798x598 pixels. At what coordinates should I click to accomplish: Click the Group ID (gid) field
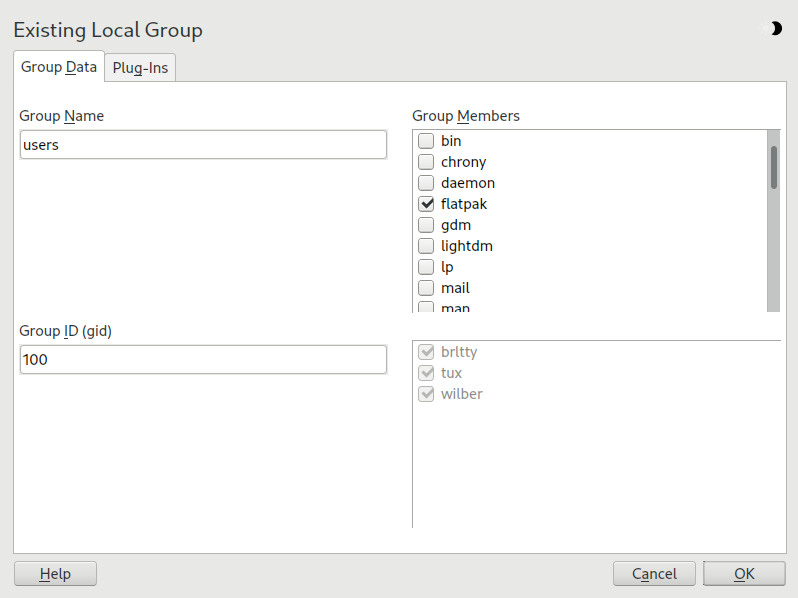click(x=203, y=359)
